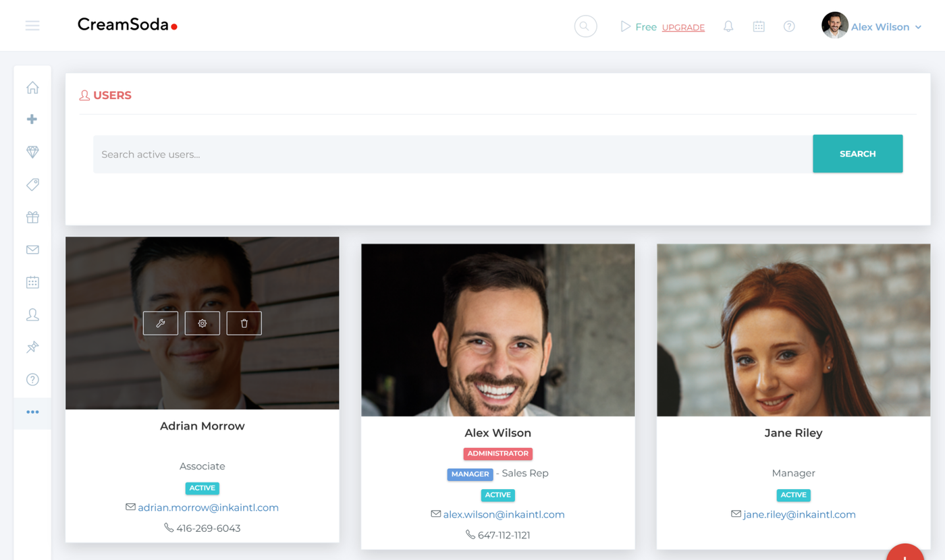Click Adrian Morrow's ACTIVE badge
Image resolution: width=945 pixels, height=560 pixels.
(x=202, y=488)
